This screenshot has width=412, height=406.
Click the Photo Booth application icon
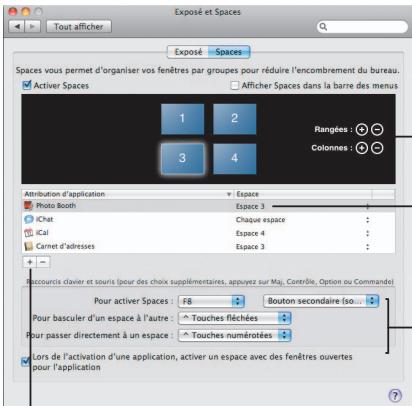coord(29,205)
